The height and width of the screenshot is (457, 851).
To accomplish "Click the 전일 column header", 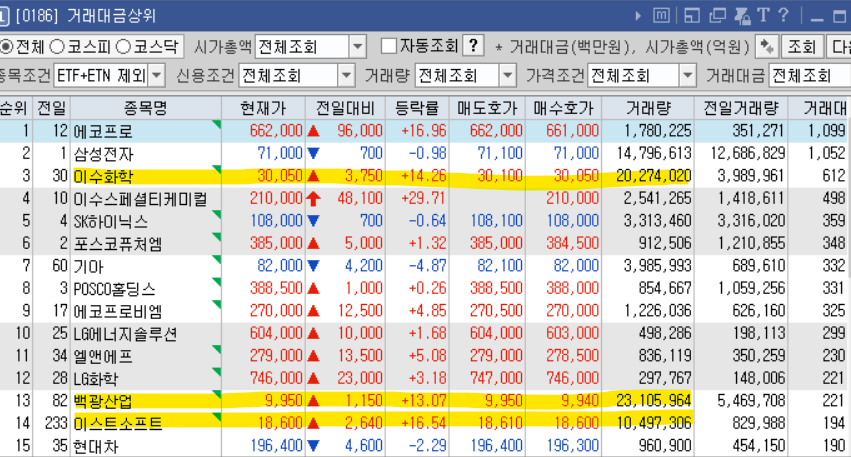I will coord(52,108).
